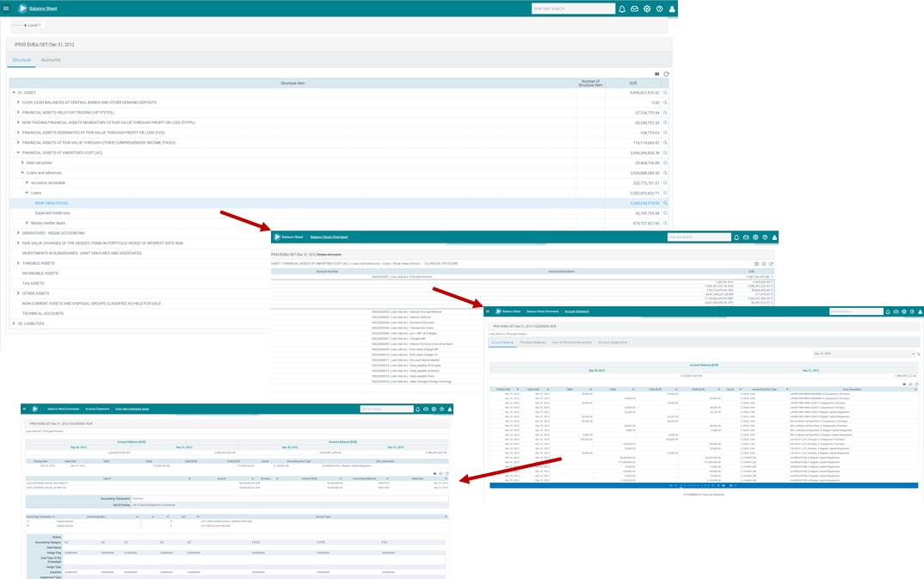The height and width of the screenshot is (579, 924).
Task: Select the Account Assignments tab
Action: click(x=613, y=342)
